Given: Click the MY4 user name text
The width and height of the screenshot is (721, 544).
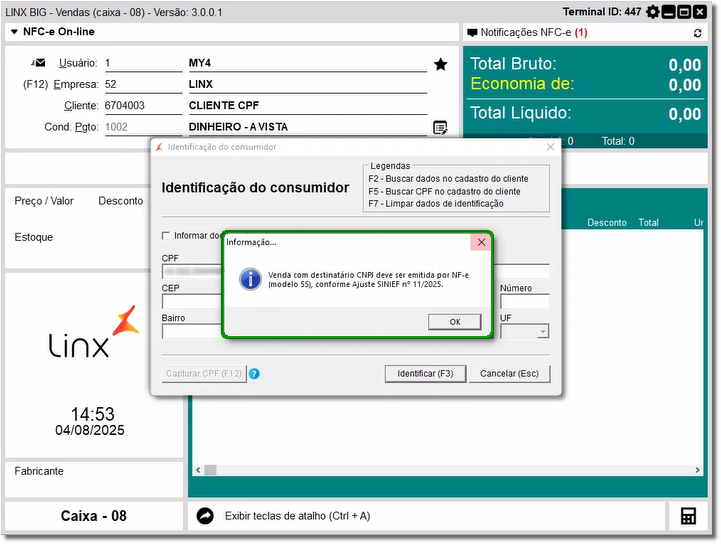Looking at the screenshot, I should click(x=200, y=63).
